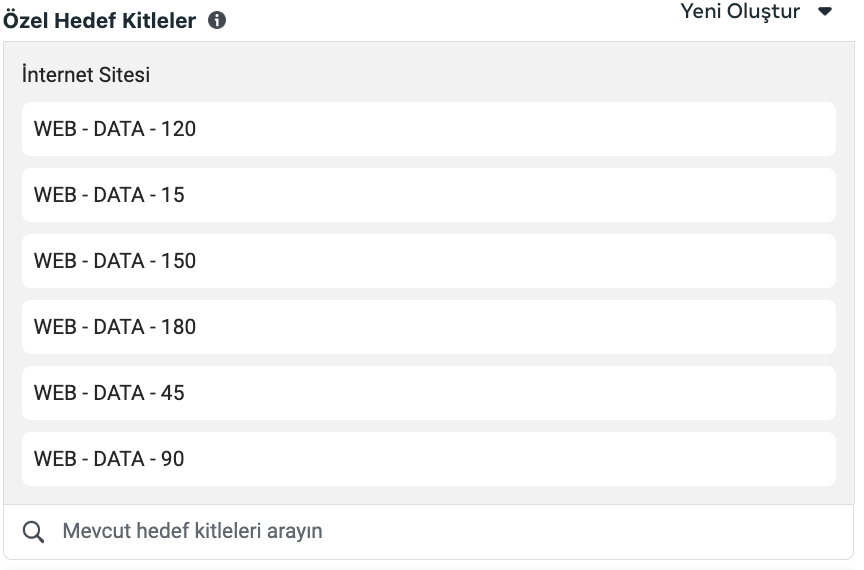Pick the WEB - DATA - 150 audience
The height and width of the screenshot is (570, 864).
tap(428, 261)
